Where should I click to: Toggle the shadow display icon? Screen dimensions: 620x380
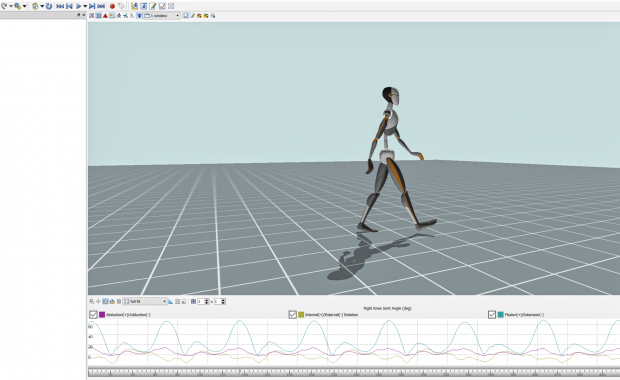(112, 16)
